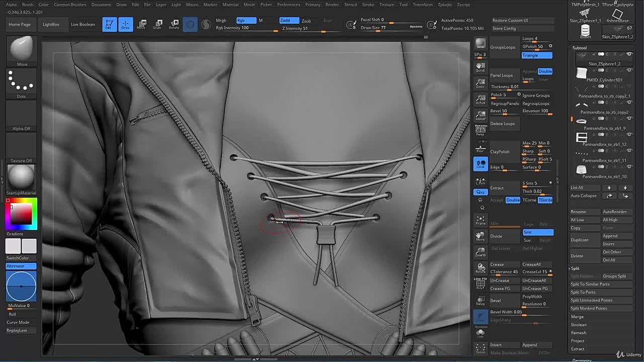Image resolution: width=644 pixels, height=362 pixels.
Task: Click the Frame view icon
Action: [x=480, y=220]
